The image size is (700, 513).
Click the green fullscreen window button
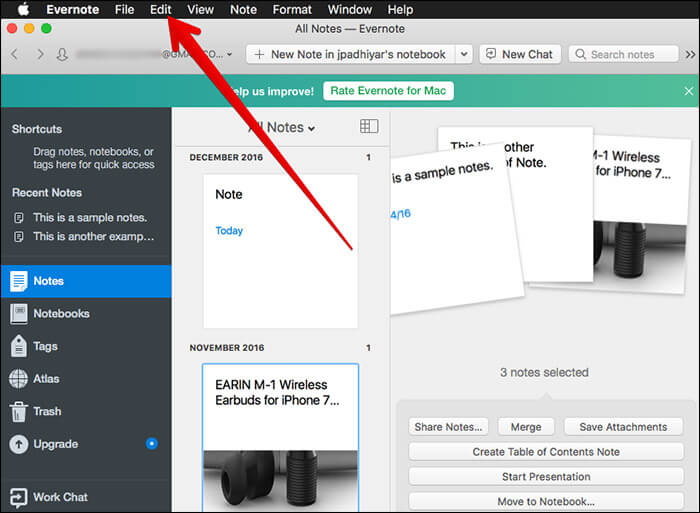point(46,29)
